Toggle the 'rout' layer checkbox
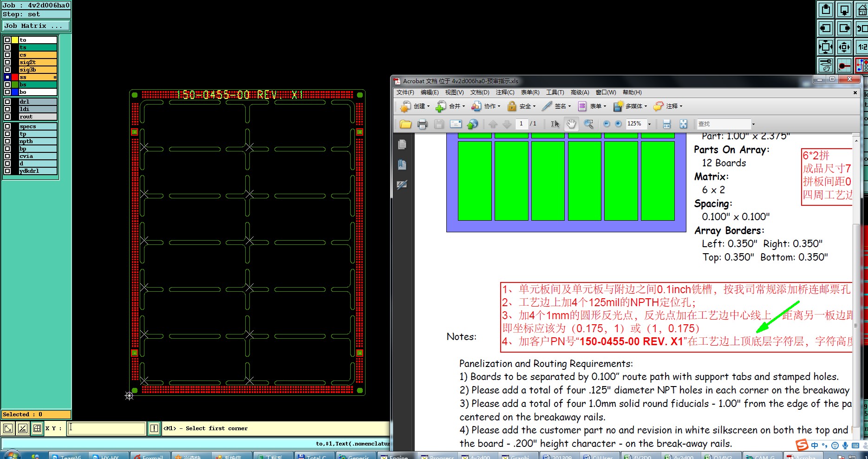 (x=7, y=117)
